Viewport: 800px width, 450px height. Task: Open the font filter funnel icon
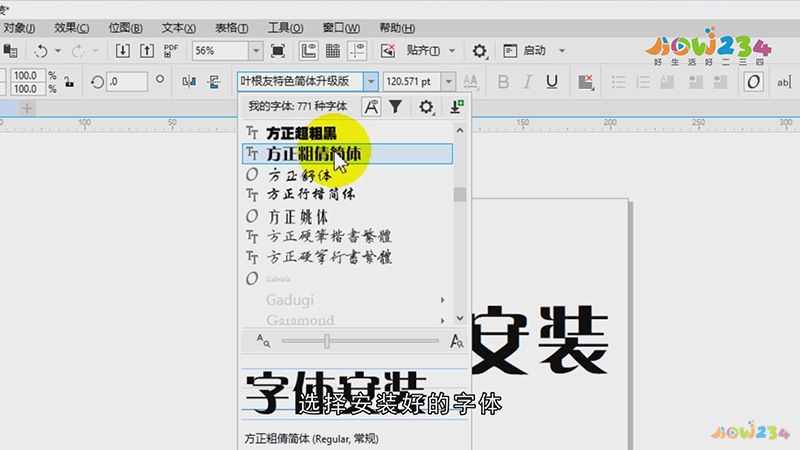click(396, 107)
